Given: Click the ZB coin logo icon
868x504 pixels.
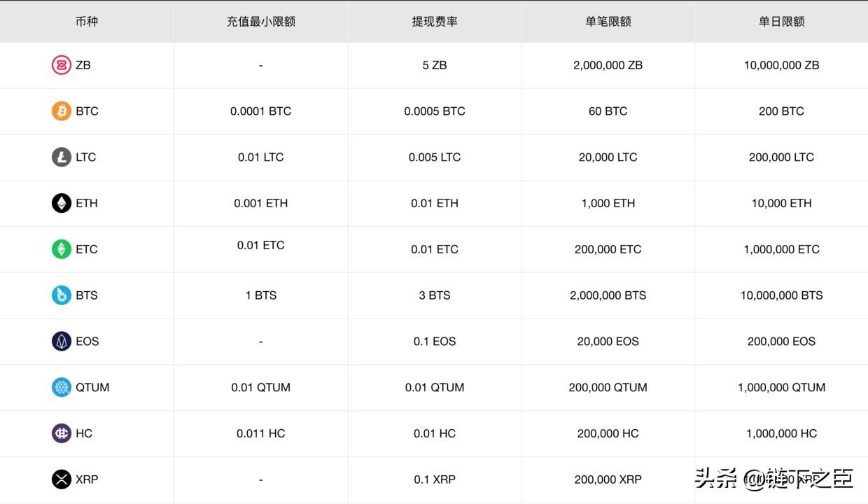Looking at the screenshot, I should point(62,65).
